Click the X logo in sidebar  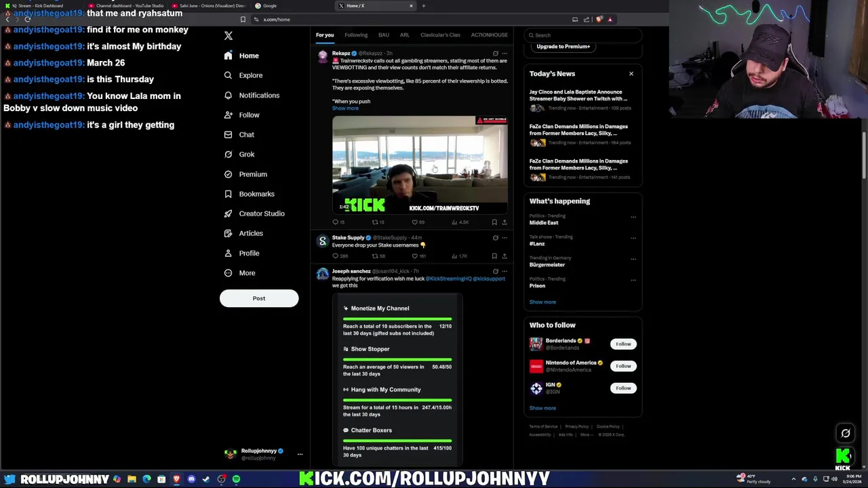(x=229, y=35)
